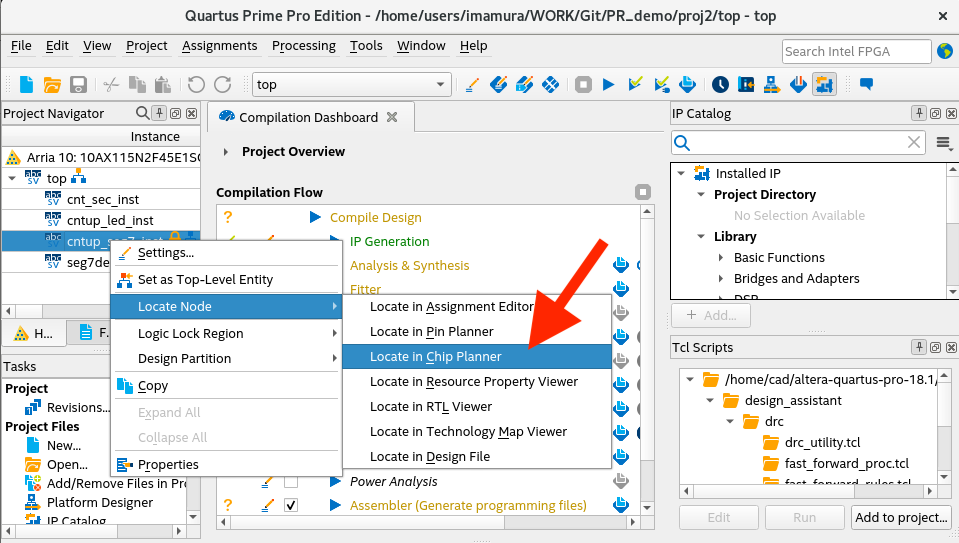The height and width of the screenshot is (543, 959).
Task: Float the Tcl Scripts panel
Action: coord(935,347)
